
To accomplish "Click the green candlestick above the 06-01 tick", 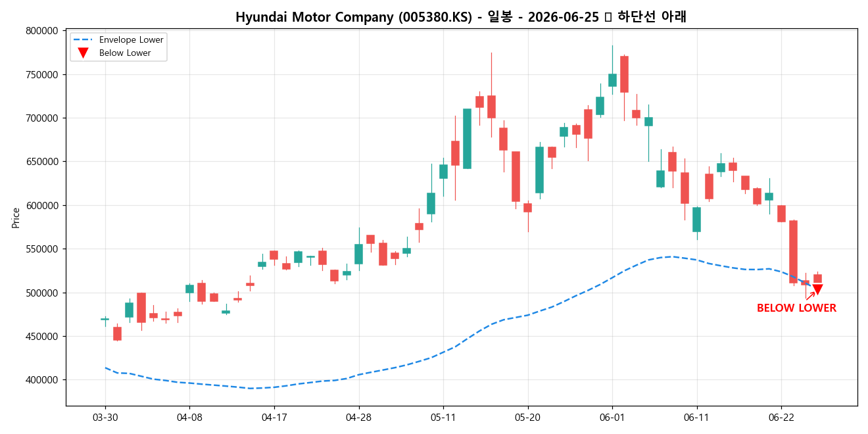I will [612, 80].
